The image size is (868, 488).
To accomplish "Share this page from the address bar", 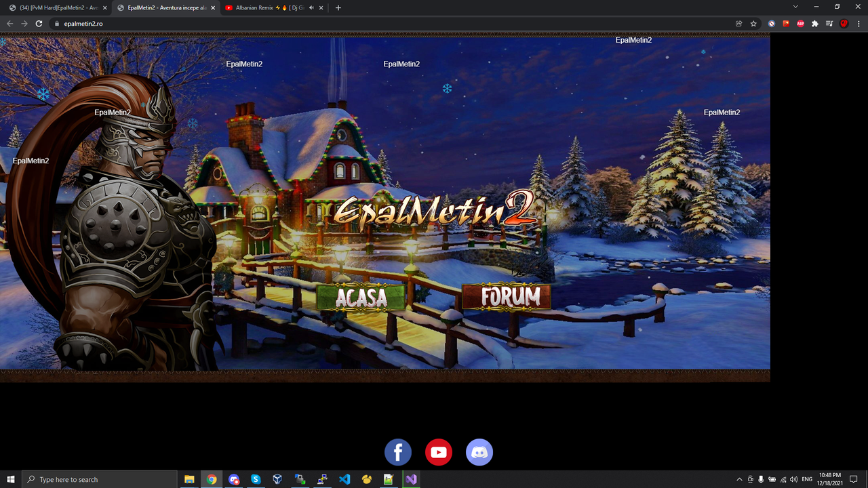I will (x=738, y=23).
